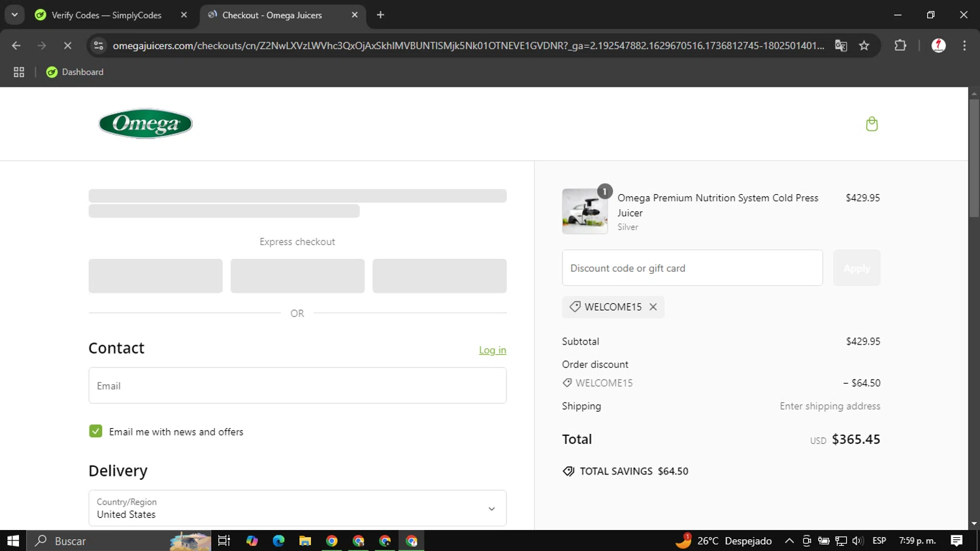The width and height of the screenshot is (980, 551).
Task: Remove the WELCOME15 discount code
Action: coord(653,307)
